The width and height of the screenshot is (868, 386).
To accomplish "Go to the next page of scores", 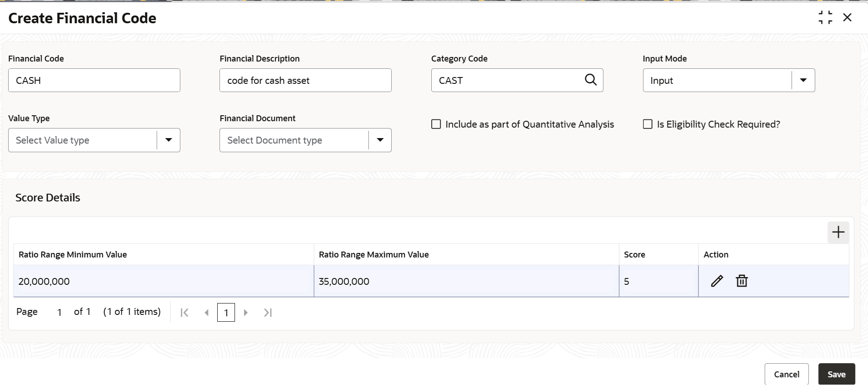I will click(246, 313).
